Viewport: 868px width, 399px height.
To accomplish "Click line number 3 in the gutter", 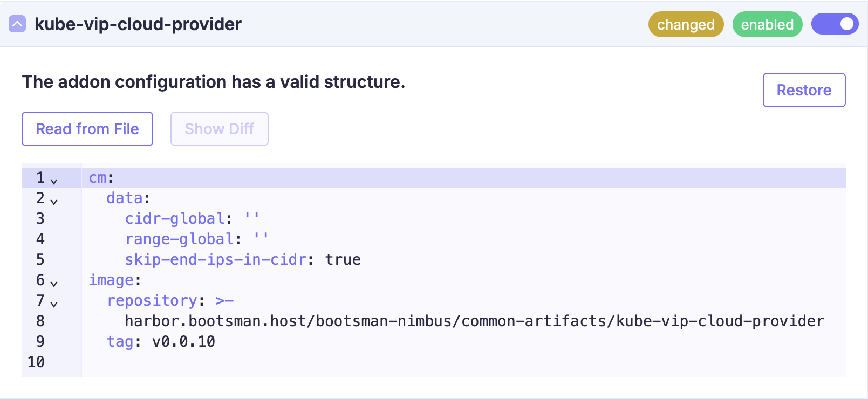I will (x=40, y=218).
